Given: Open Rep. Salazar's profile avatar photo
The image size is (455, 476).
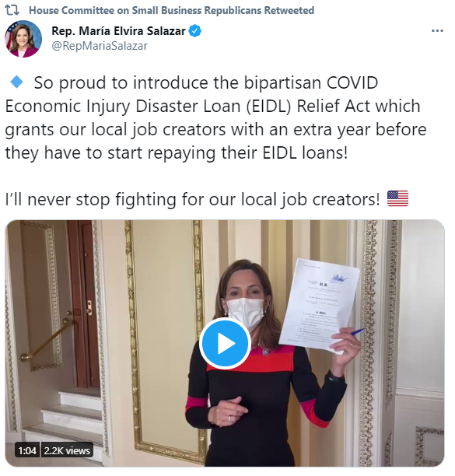Looking at the screenshot, I should [23, 39].
